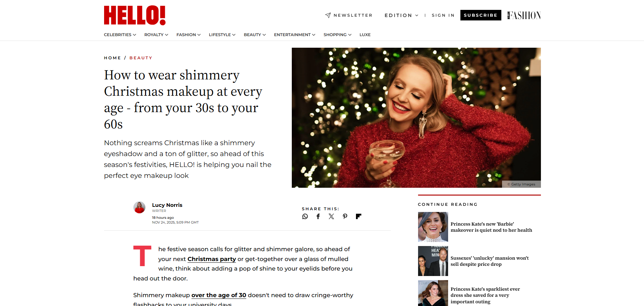644x306 pixels.
Task: Click the Subscribe button
Action: click(x=481, y=15)
